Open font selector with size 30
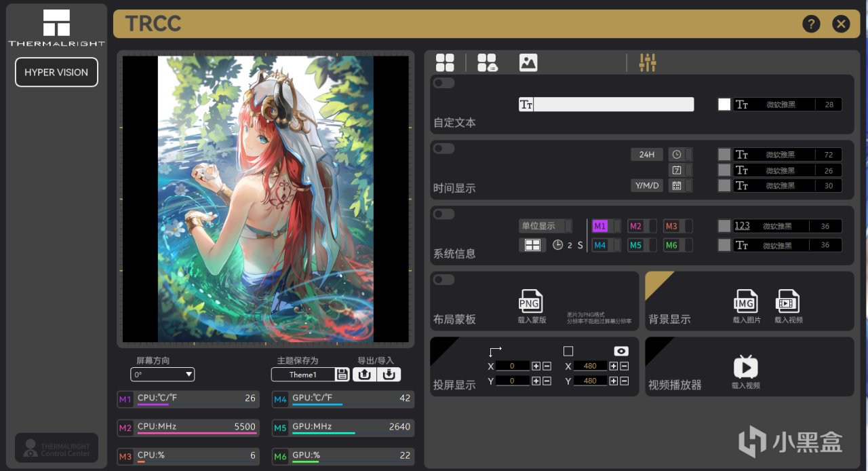The image size is (868, 471). pos(787,185)
